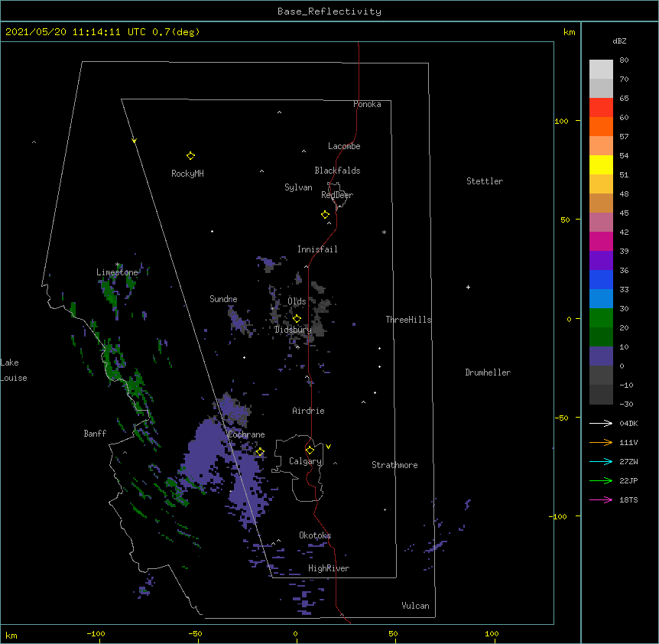Image resolution: width=659 pixels, height=644 pixels.
Task: Click the -50 tick on the right axis
Action: pyautogui.click(x=562, y=418)
